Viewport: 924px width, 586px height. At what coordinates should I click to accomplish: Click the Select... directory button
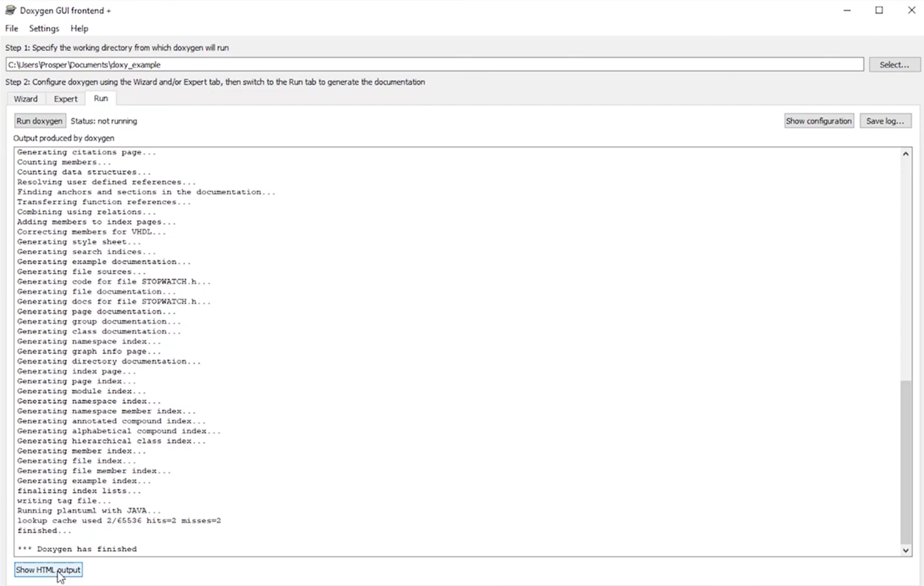click(894, 65)
